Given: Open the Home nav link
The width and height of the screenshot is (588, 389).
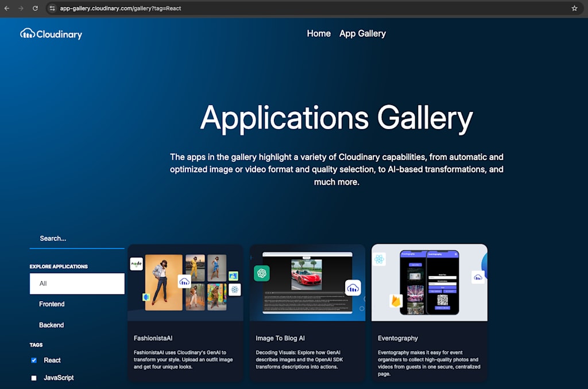Looking at the screenshot, I should click(319, 33).
